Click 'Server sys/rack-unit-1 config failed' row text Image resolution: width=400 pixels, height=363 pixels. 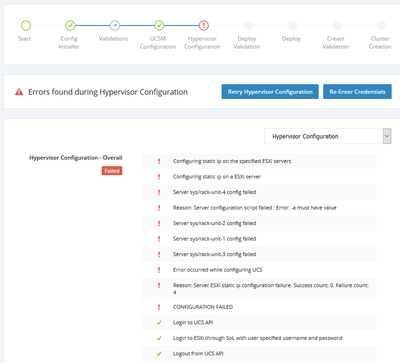pyautogui.click(x=214, y=239)
